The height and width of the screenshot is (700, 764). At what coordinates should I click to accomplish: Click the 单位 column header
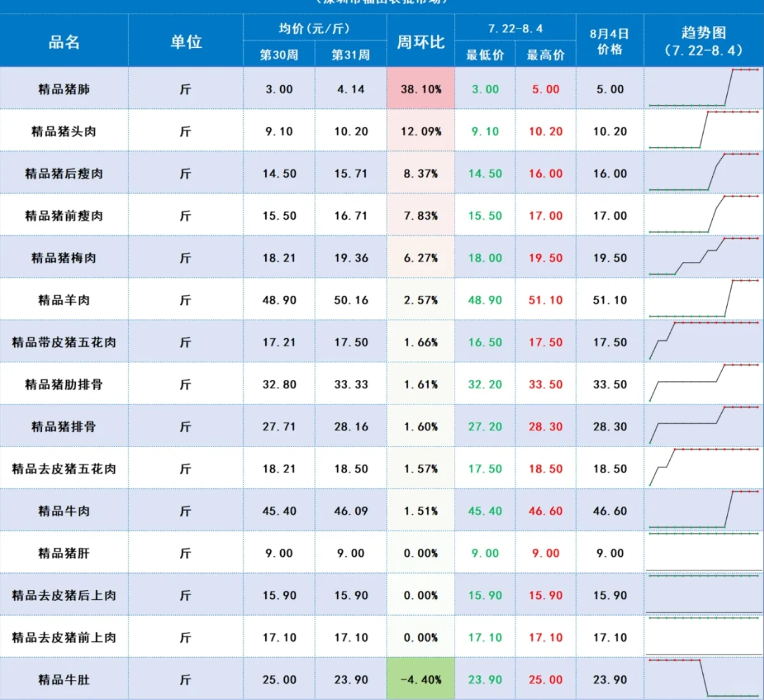186,42
